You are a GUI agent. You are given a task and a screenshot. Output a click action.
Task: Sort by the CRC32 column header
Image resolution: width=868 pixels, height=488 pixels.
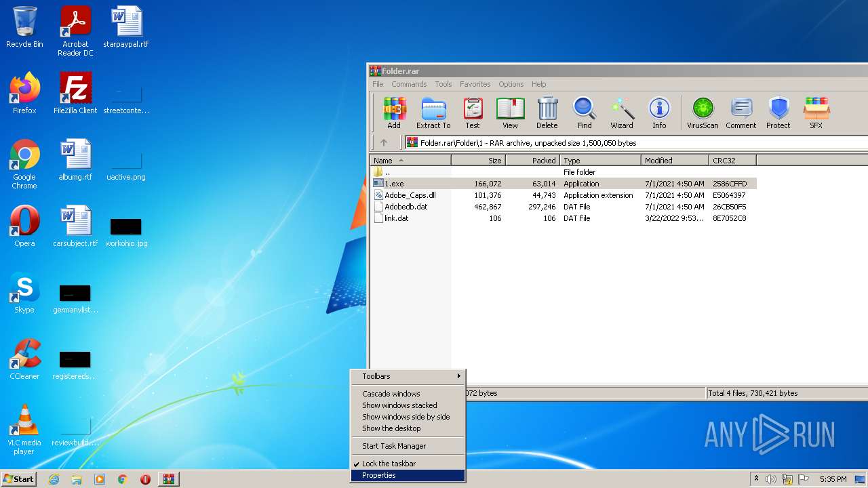(732, 161)
